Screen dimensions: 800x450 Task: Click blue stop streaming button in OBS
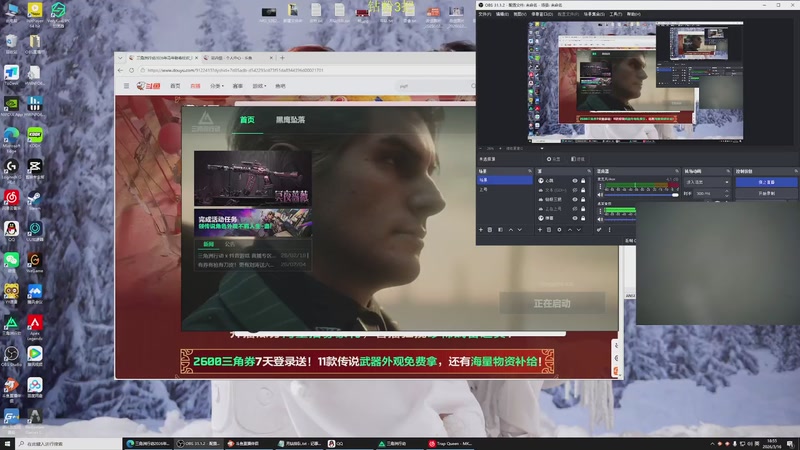click(766, 182)
